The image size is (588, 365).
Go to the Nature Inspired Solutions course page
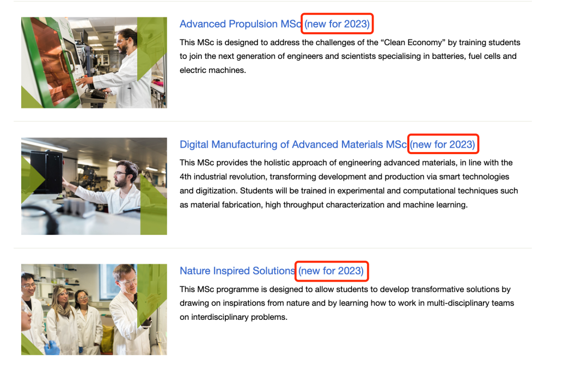[x=237, y=271]
